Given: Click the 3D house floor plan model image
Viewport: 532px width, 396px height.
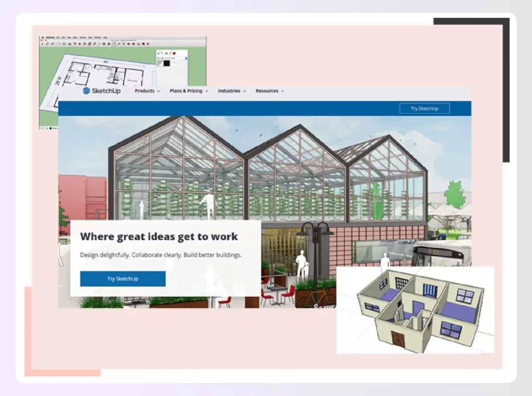Looking at the screenshot, I should point(415,310).
